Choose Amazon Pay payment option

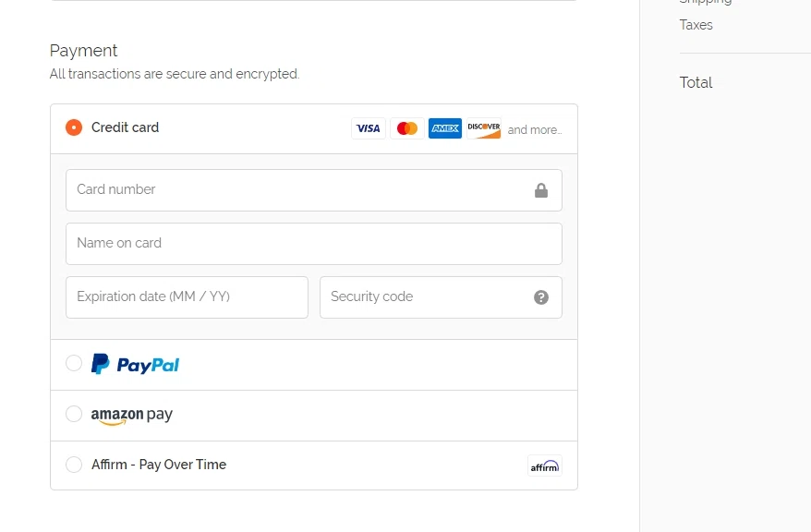(x=74, y=415)
